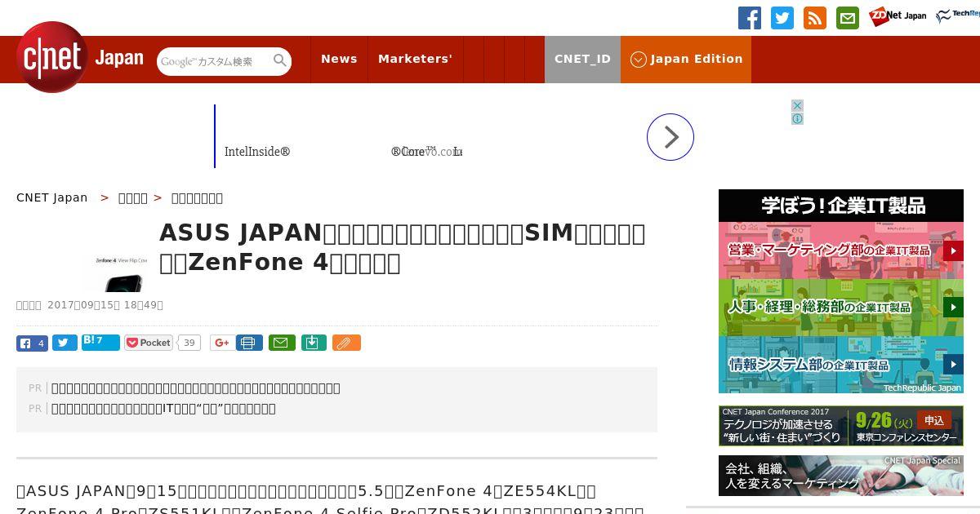The height and width of the screenshot is (514, 980).
Task: Close the ad with the X icon
Action: pos(797,105)
